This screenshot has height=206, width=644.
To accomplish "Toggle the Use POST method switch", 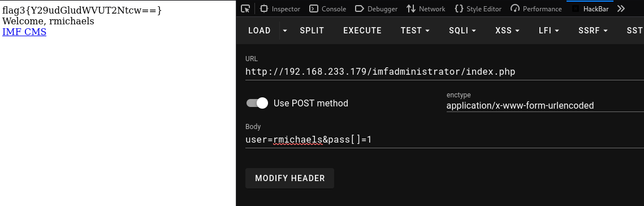I will [x=257, y=103].
